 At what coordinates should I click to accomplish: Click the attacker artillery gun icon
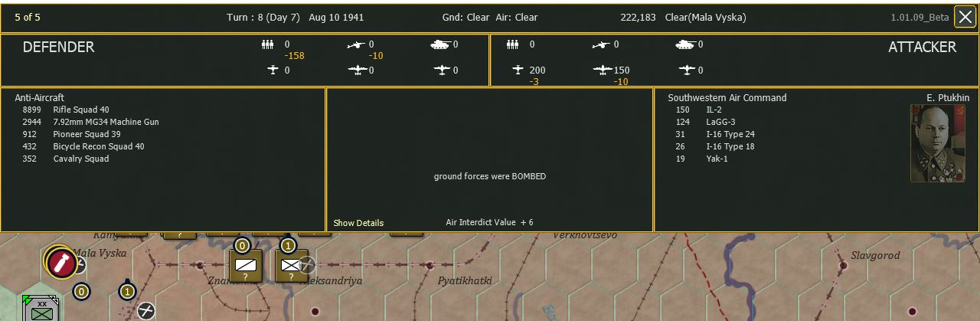602,44
